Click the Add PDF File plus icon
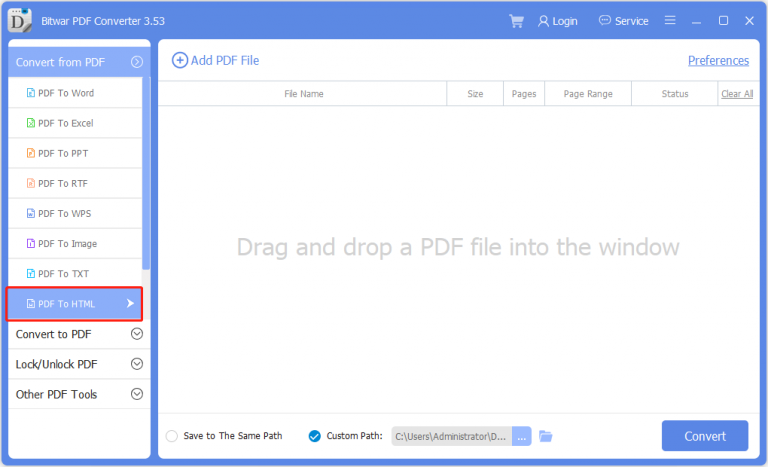768x467 pixels. [x=180, y=60]
